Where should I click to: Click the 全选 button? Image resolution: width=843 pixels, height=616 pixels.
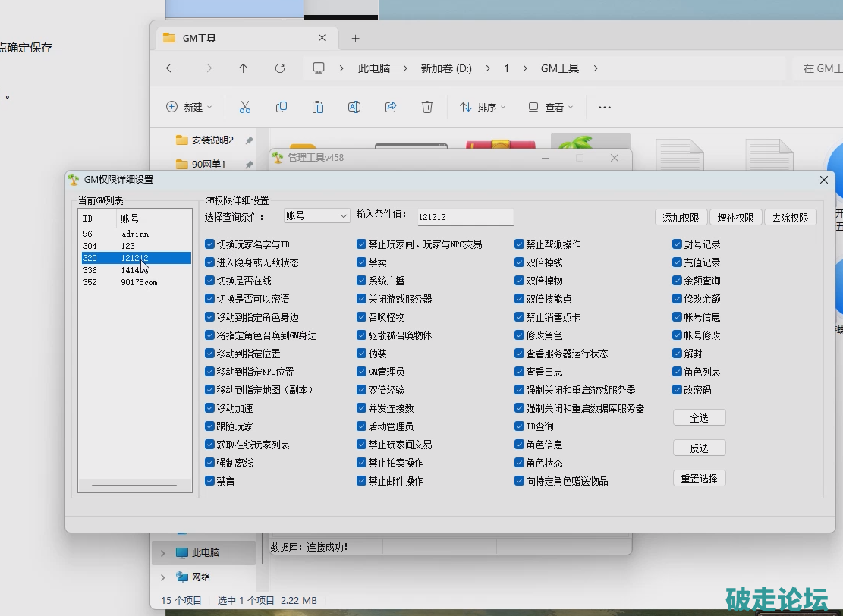pyautogui.click(x=699, y=418)
